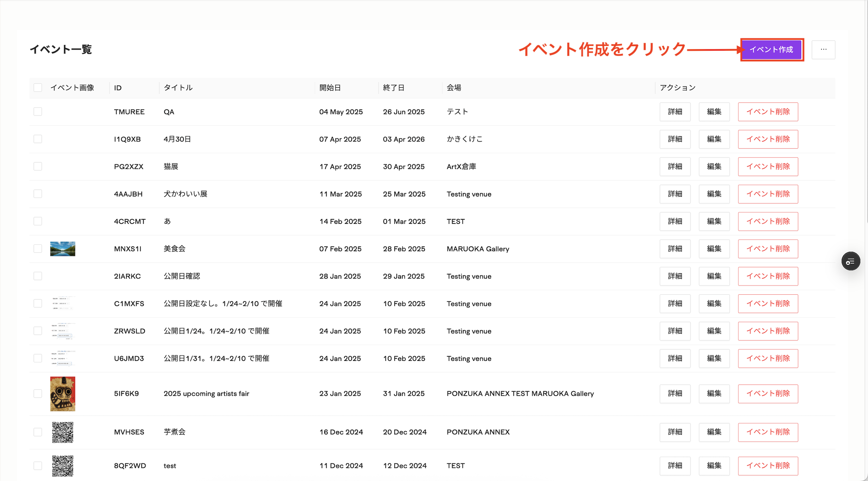This screenshot has height=481, width=868.
Task: Click 編集 for 2025 upcoming artists fair
Action: (x=714, y=394)
